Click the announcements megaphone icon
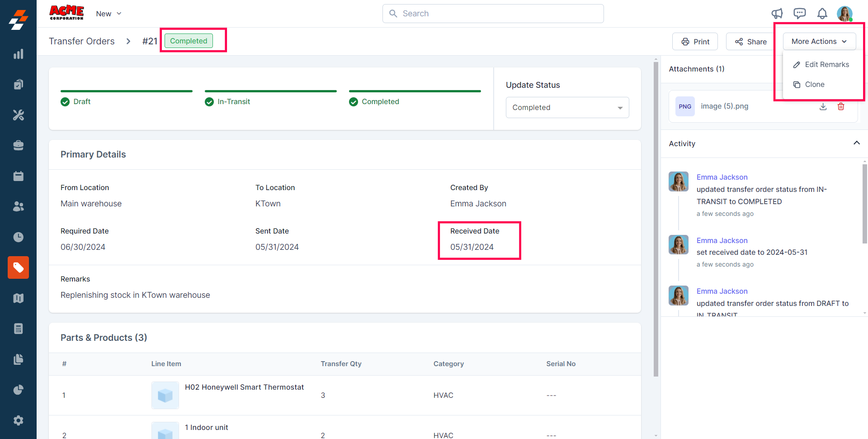This screenshot has height=439, width=868. click(777, 14)
